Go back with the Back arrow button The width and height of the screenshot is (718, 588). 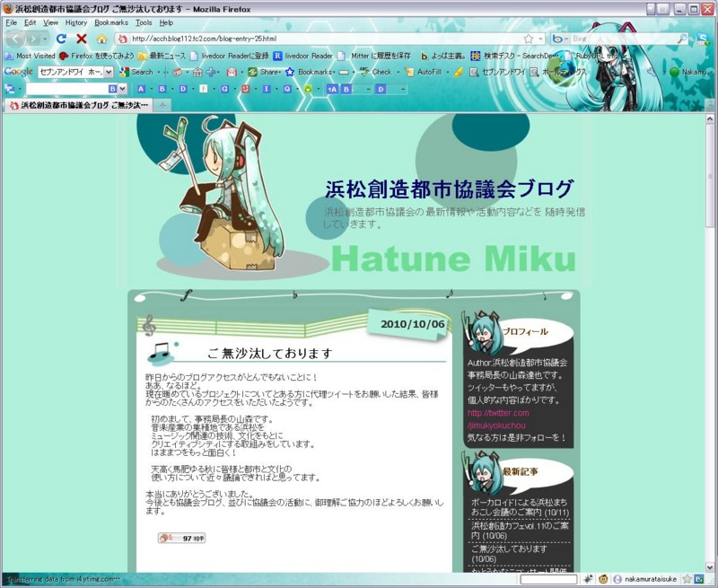click(14, 39)
